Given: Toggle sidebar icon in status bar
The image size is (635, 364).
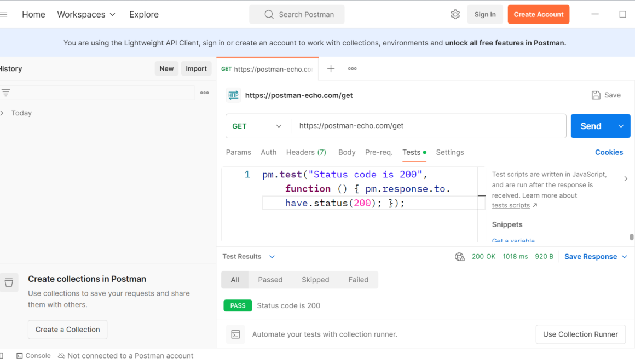Looking at the screenshot, I should point(1,355).
